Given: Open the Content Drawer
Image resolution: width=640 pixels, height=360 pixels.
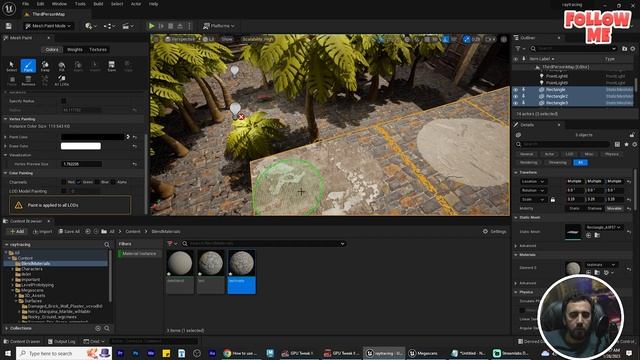Looking at the screenshot, I should 22,341.
